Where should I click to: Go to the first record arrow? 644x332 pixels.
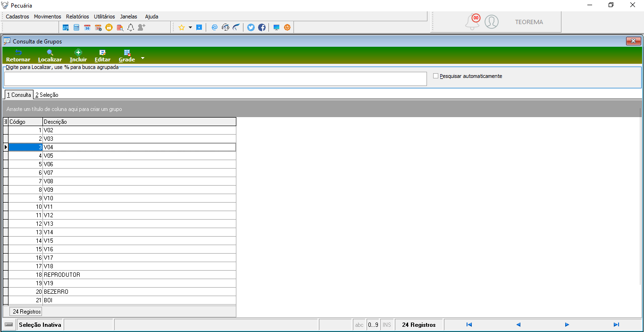tap(469, 324)
